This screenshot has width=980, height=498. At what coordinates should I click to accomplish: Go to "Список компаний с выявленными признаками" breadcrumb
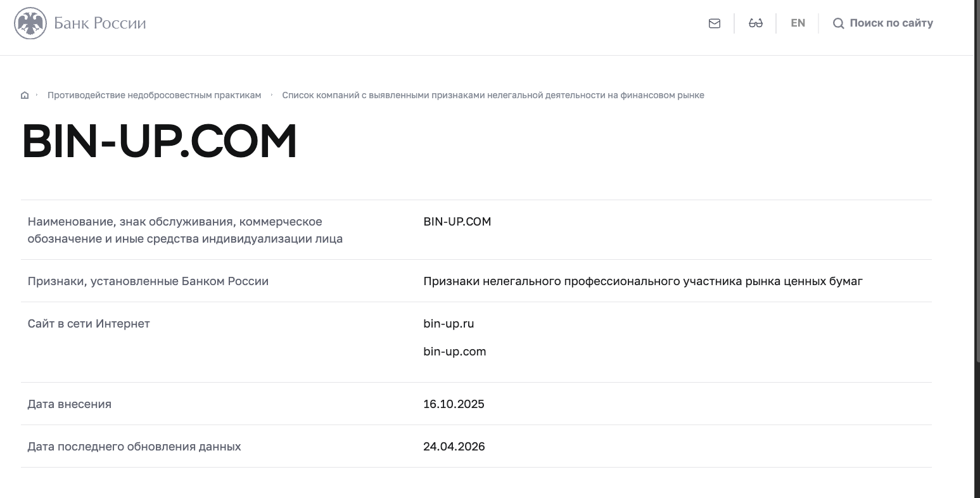click(493, 95)
